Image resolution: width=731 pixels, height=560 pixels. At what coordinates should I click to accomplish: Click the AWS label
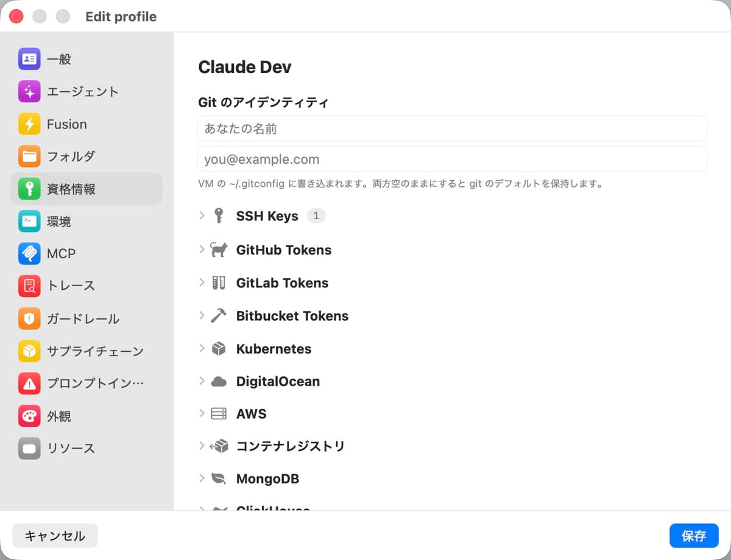(x=251, y=414)
